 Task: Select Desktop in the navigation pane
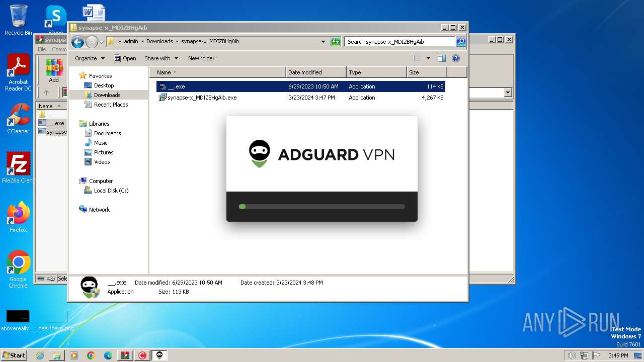[x=104, y=85]
